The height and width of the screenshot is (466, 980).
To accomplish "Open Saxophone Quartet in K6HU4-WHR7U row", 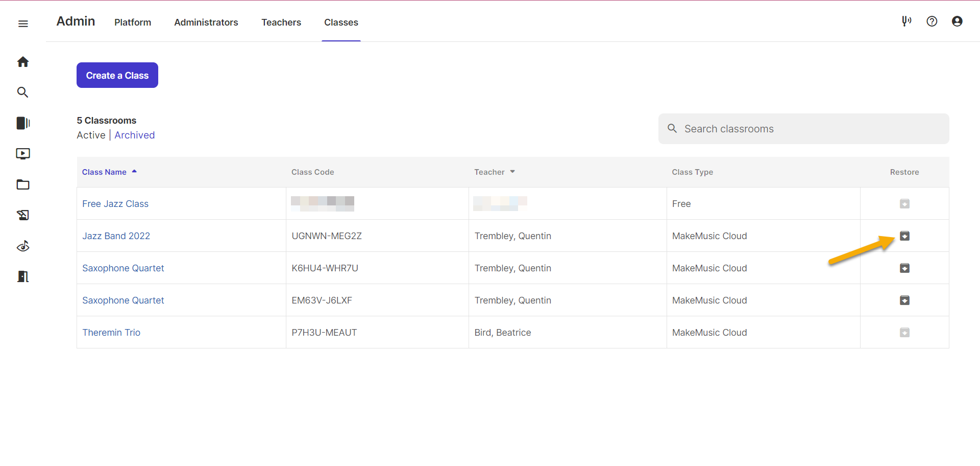I will 123,268.
